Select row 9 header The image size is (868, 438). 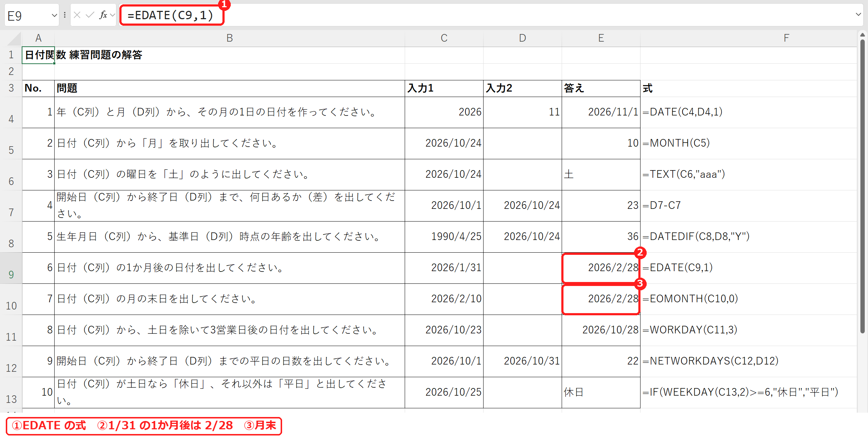click(x=11, y=268)
